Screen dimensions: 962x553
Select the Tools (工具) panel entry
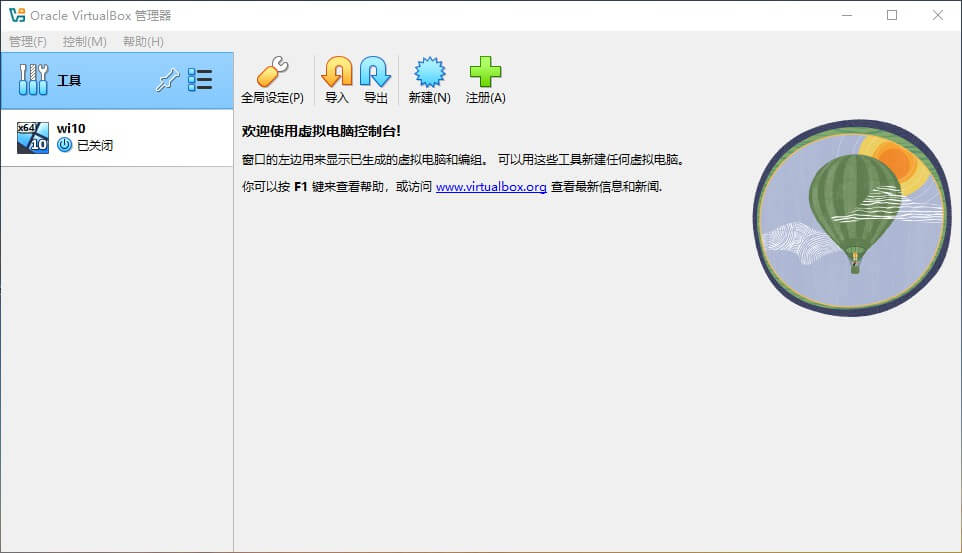point(117,80)
